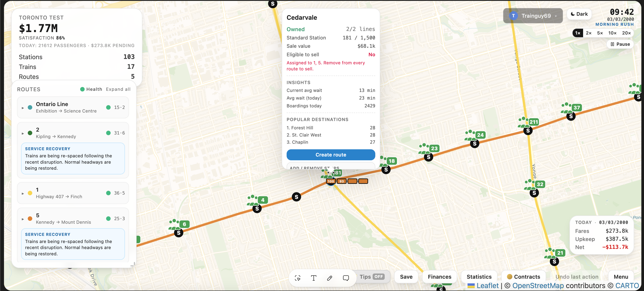Click the train car showing 100 load
This screenshot has width=644, height=291.
331,181
